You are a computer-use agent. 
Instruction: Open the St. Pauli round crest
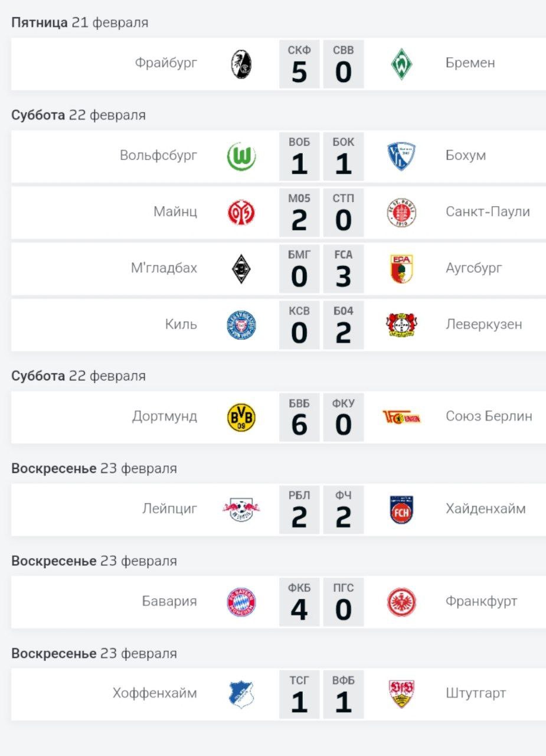[401, 213]
